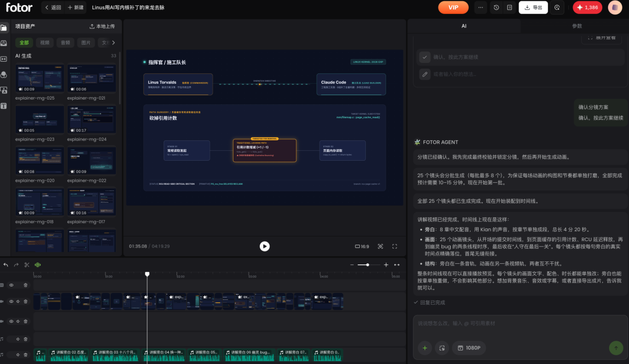This screenshot has width=629, height=364.
Task: Delete the first video track
Action: click(25, 302)
